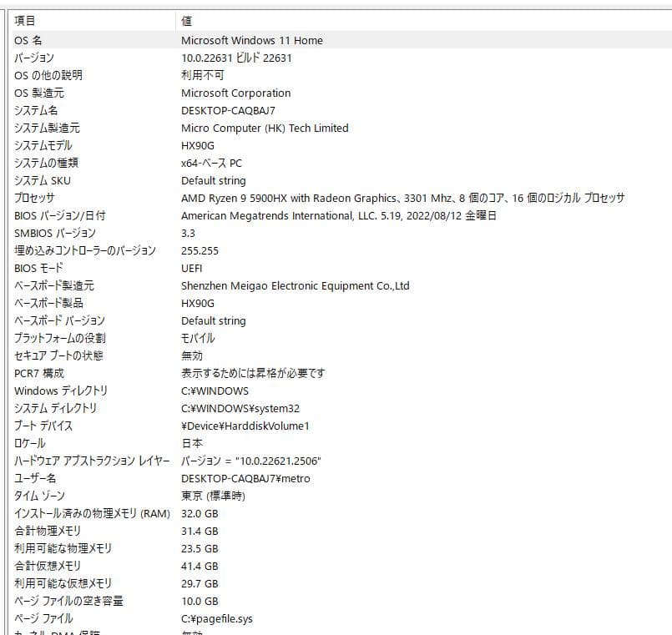
Task: Click the PCR7 構成 entry
Action: click(38, 373)
